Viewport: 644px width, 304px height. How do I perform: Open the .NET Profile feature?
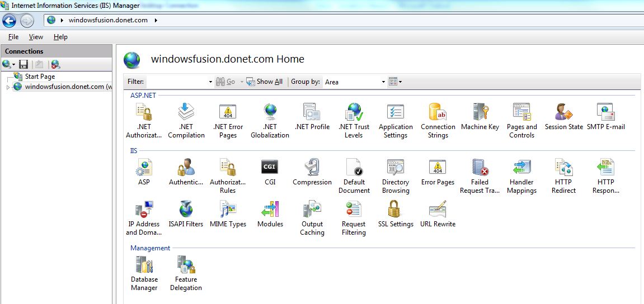(312, 116)
